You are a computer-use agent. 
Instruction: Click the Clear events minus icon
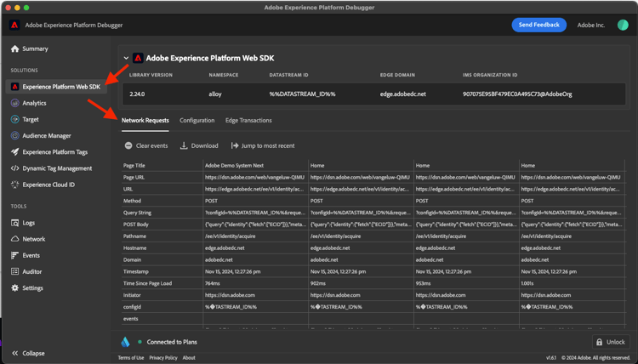(x=128, y=145)
